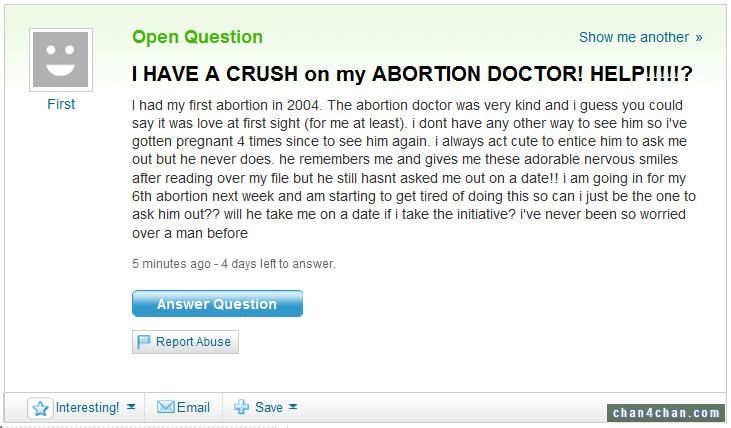Click the "Show me another" link
Screen dimensions: 731x428
click(634, 37)
